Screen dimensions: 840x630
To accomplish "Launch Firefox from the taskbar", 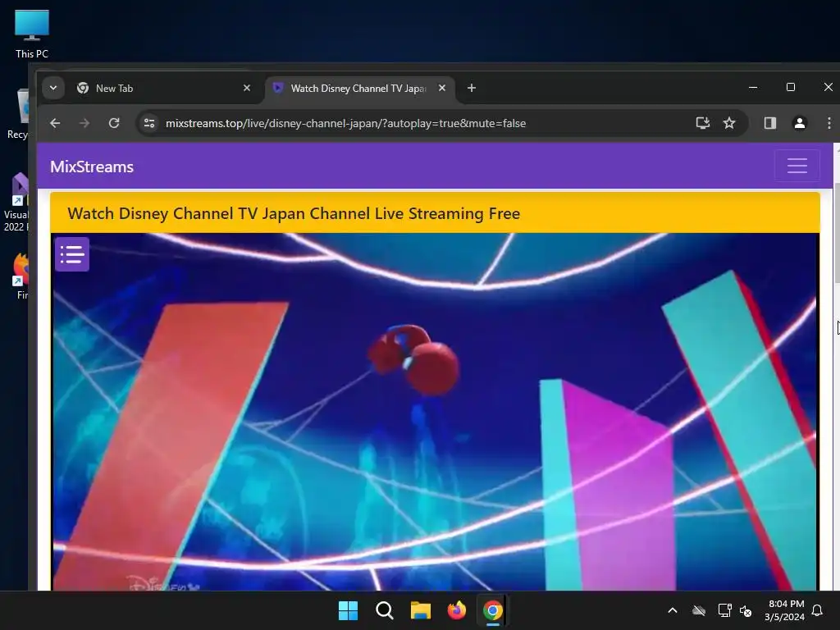I will [457, 610].
